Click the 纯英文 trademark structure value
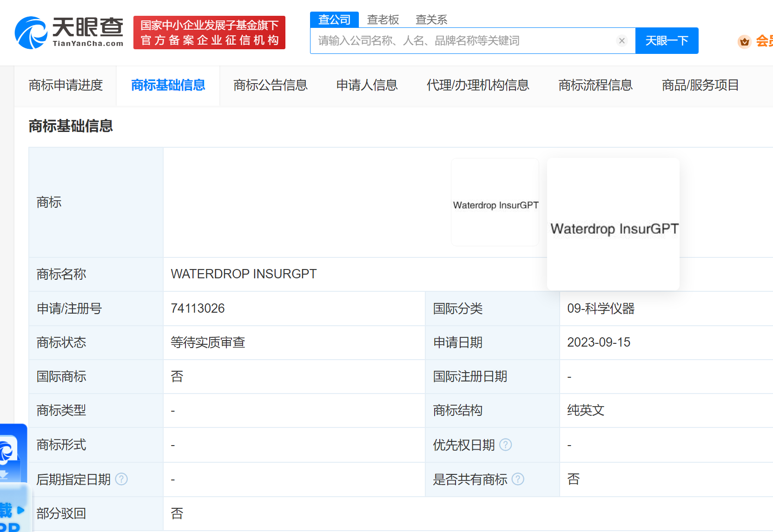 (x=586, y=410)
